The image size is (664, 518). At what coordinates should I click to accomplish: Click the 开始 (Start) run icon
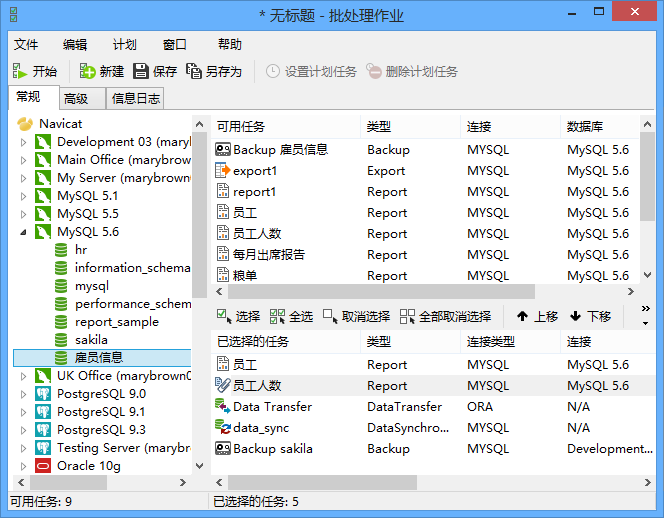pyautogui.click(x=19, y=71)
